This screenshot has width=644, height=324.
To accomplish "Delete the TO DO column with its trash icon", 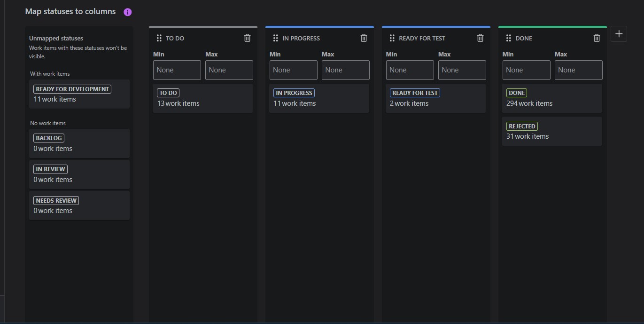I will tap(248, 38).
